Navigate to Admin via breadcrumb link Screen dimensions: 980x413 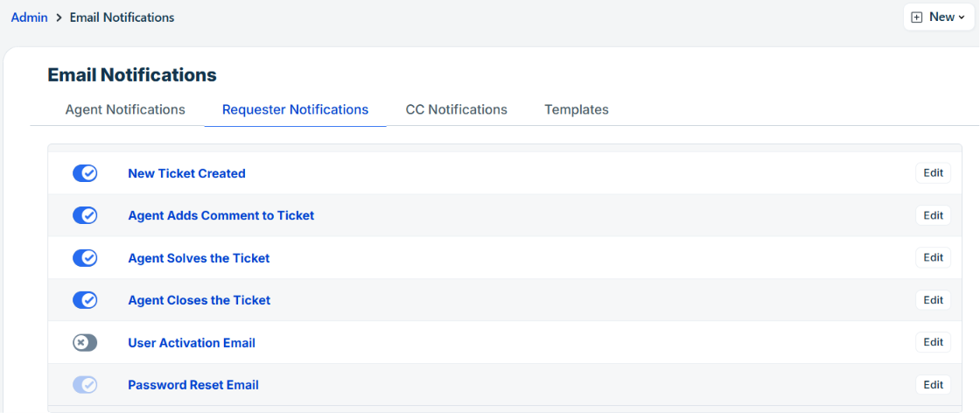coord(30,17)
